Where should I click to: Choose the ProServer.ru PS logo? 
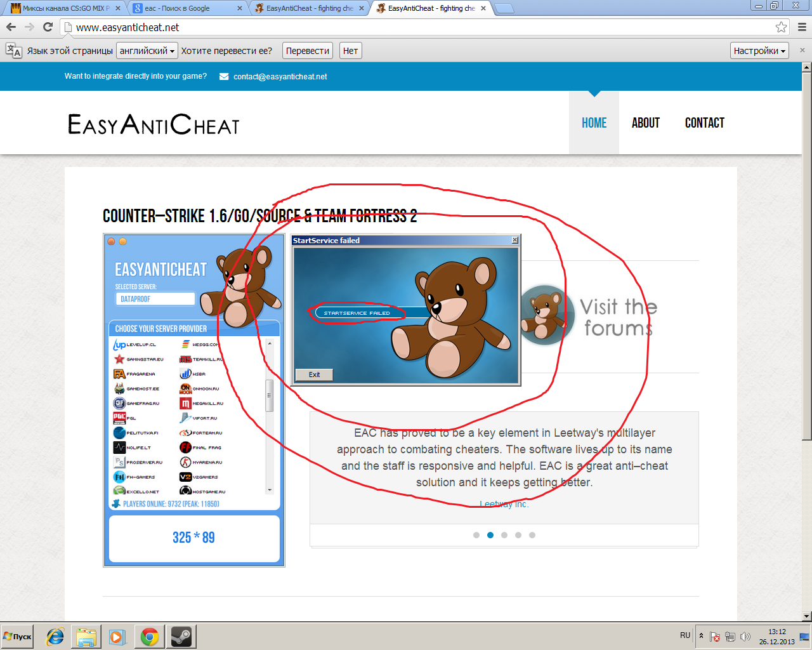[119, 462]
